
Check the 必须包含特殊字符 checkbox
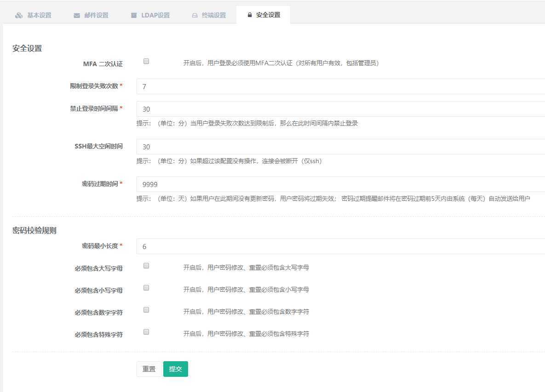[x=146, y=332]
